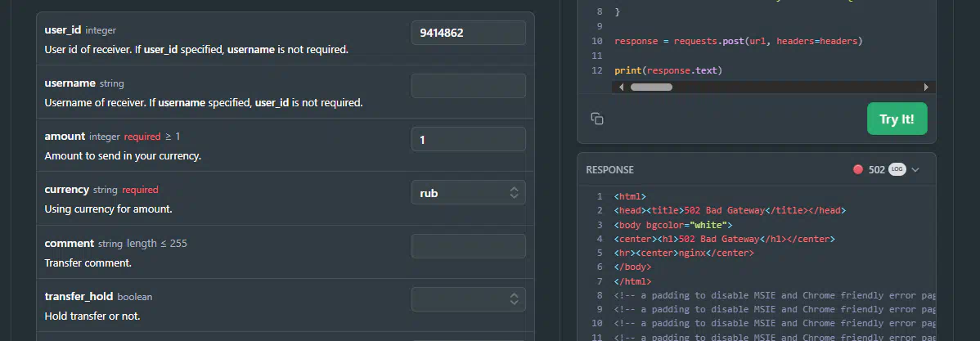Click the RESPONSE panel header label
This screenshot has height=341, width=980.
pyautogui.click(x=609, y=170)
